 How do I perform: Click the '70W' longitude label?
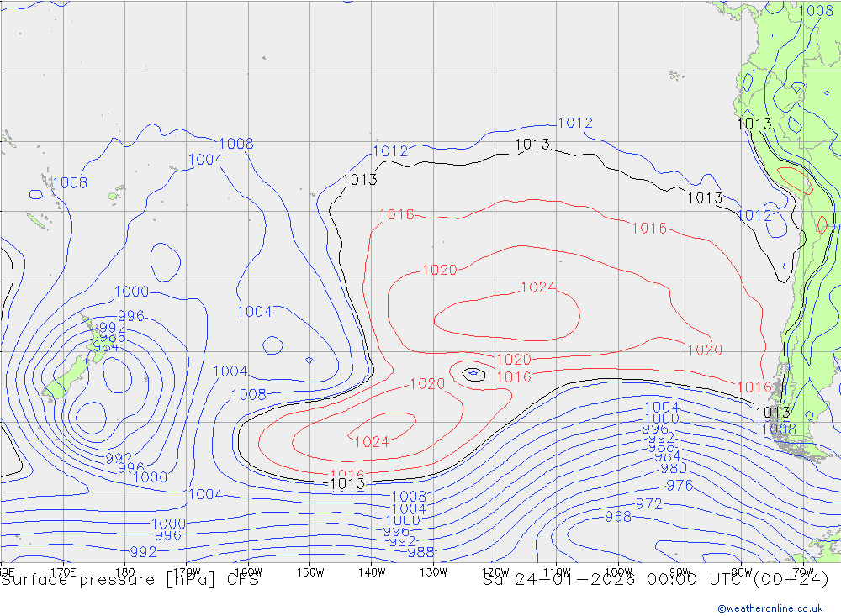point(803,572)
